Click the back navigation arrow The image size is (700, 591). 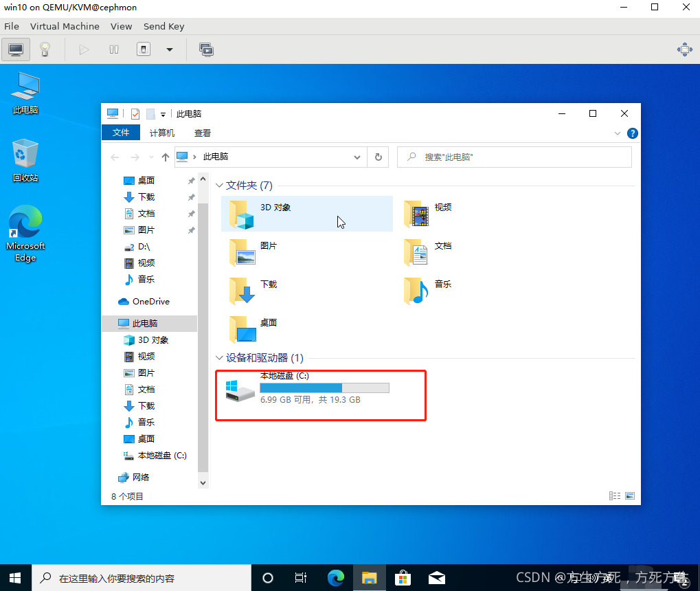pos(115,157)
